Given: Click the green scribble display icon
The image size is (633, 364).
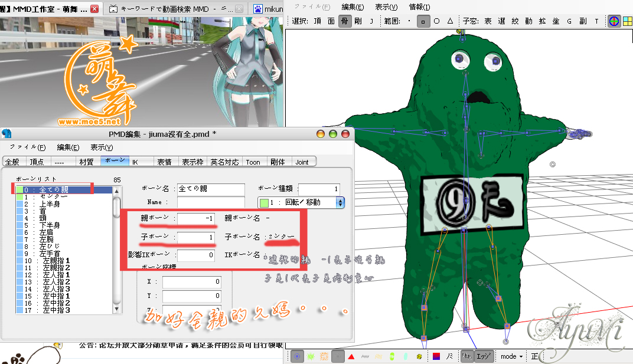Looking at the screenshot, I should click(x=311, y=356).
